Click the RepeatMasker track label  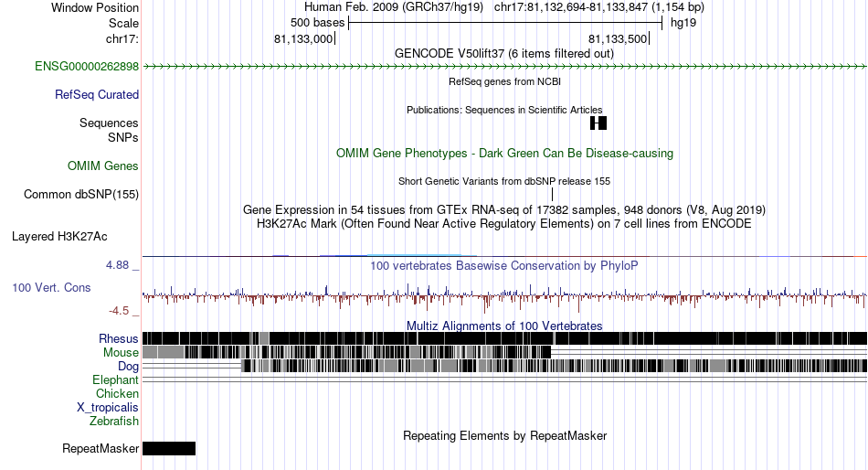click(101, 448)
